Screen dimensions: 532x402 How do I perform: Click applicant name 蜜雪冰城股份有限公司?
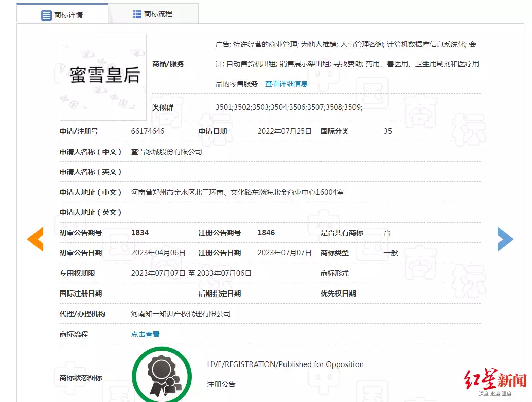(x=166, y=152)
